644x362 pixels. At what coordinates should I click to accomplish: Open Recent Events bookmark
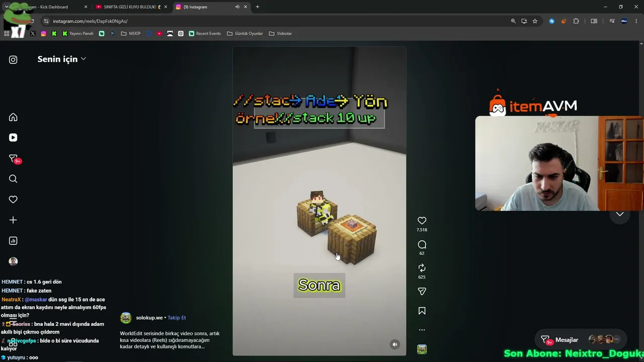click(205, 34)
